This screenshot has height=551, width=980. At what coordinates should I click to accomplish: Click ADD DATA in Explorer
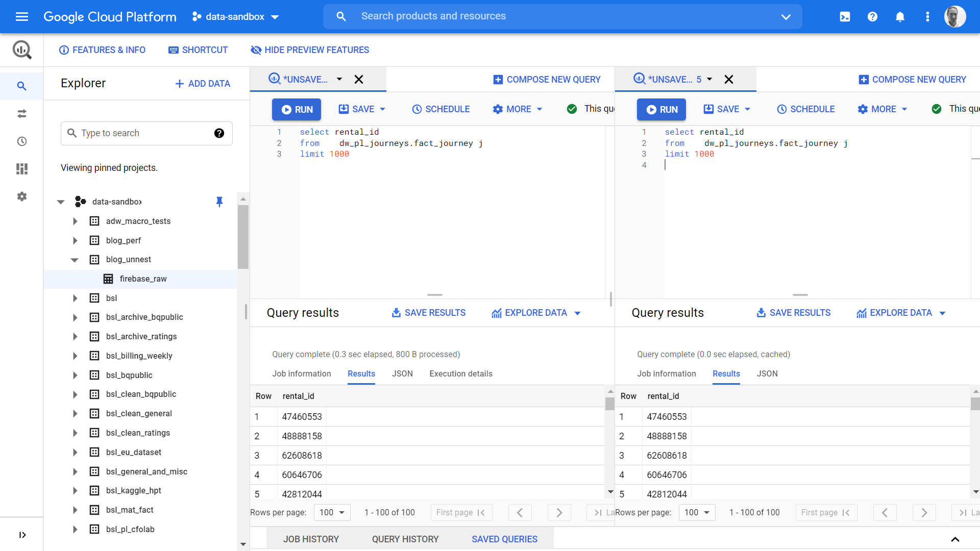[x=203, y=84]
